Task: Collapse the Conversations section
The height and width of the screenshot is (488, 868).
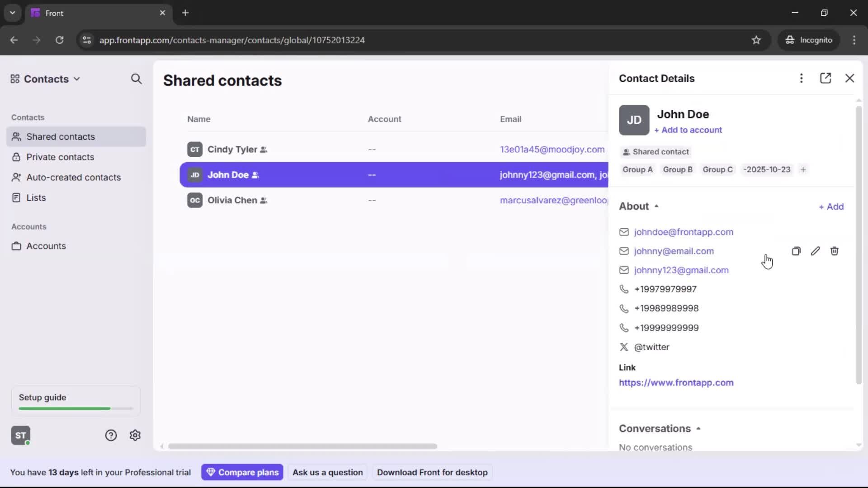Action: click(x=698, y=428)
